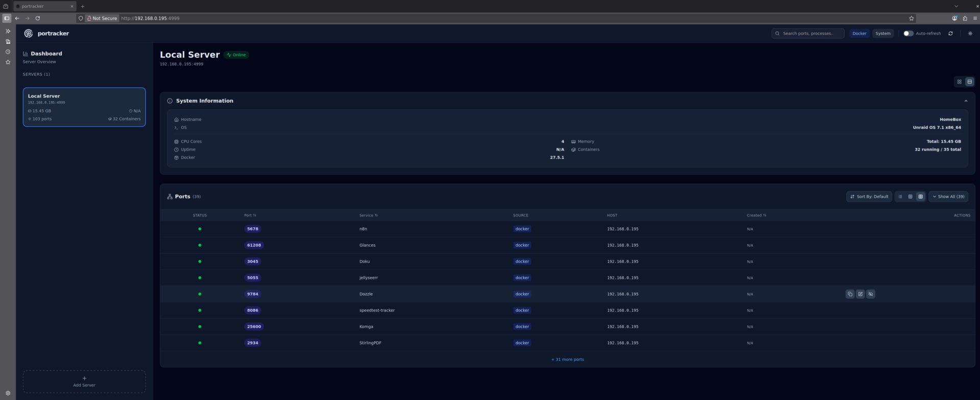Open history in browser sidebar

[8, 52]
